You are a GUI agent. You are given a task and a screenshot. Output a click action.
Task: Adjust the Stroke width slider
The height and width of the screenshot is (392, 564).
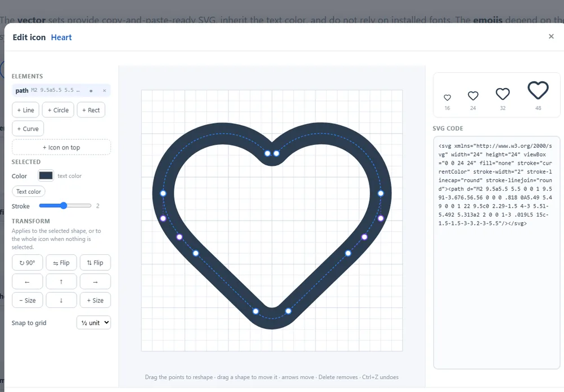click(65, 206)
